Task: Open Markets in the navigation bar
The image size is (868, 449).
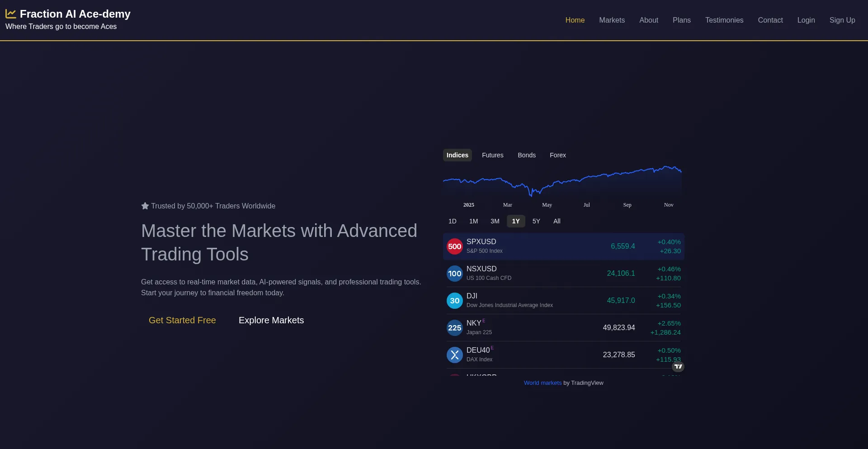Action: point(612,20)
